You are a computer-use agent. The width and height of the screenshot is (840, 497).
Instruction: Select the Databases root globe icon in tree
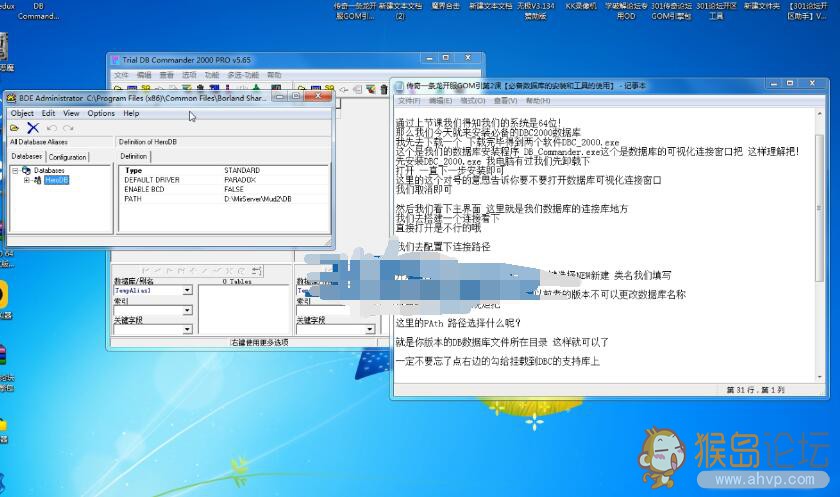pos(26,170)
